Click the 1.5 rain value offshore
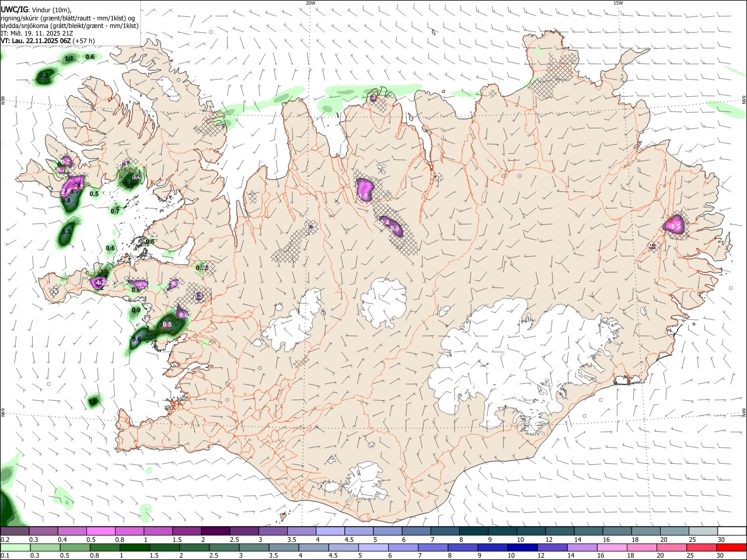The width and height of the screenshot is (747, 560). tap(92, 401)
